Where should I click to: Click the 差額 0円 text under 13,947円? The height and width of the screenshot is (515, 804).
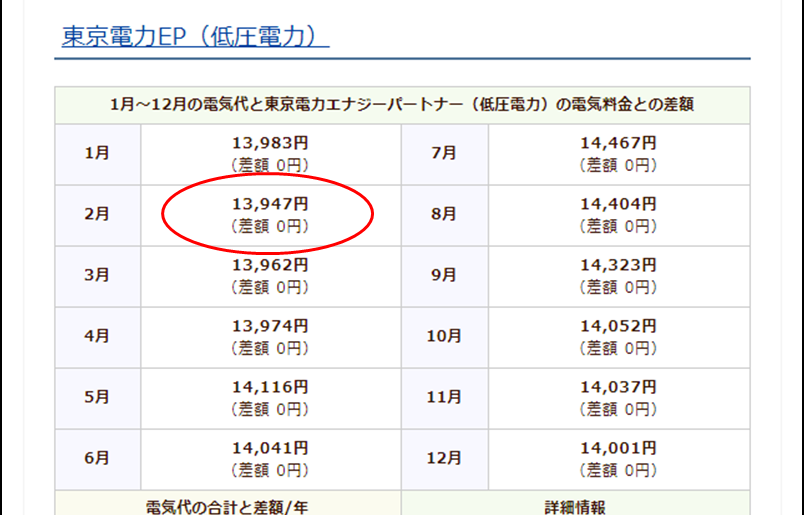click(x=270, y=226)
